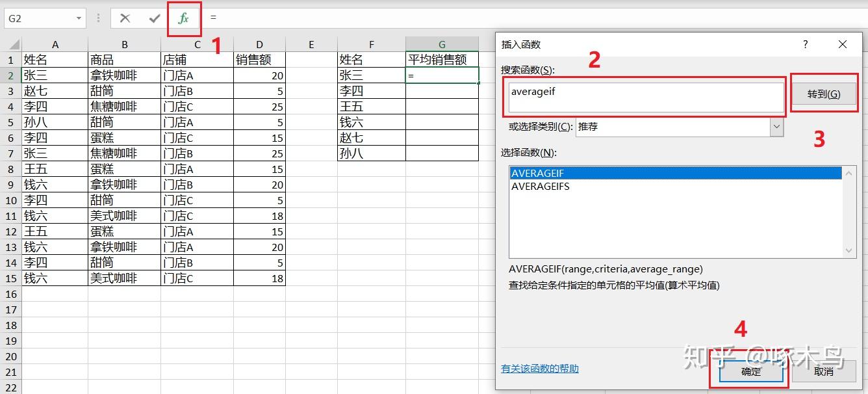The height and width of the screenshot is (394, 868).
Task: Close the 插入函数 dialog
Action: (x=843, y=44)
